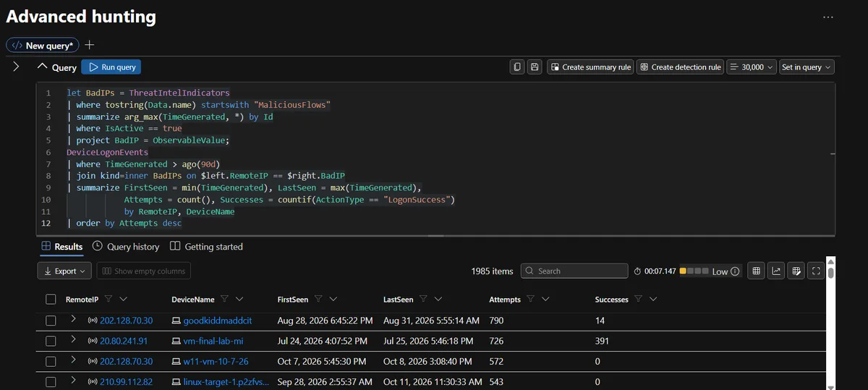Click the 1985 items count

(x=492, y=271)
